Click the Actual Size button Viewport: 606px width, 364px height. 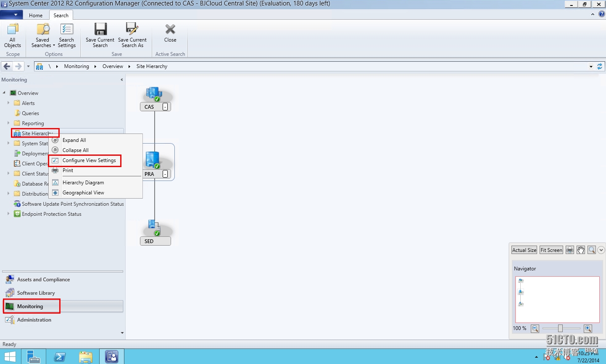click(x=524, y=250)
